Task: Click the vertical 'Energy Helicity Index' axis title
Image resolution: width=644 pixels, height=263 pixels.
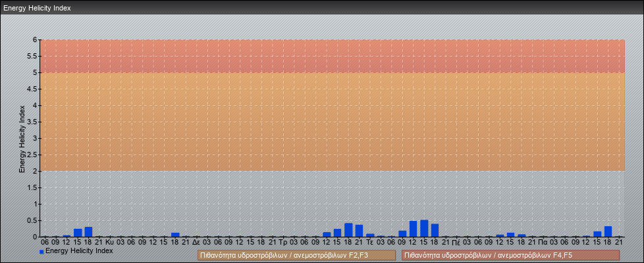Action: tap(22, 139)
